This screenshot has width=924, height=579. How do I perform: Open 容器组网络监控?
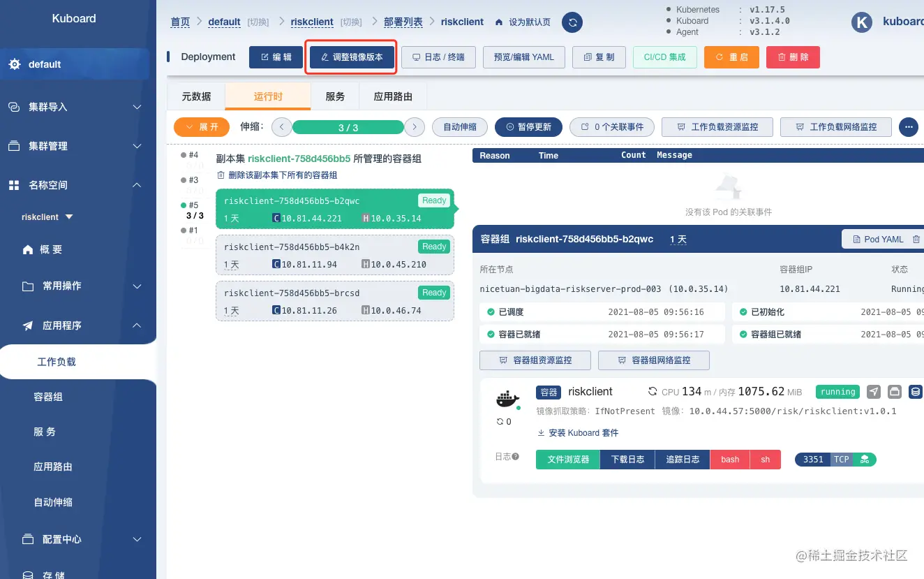click(654, 360)
